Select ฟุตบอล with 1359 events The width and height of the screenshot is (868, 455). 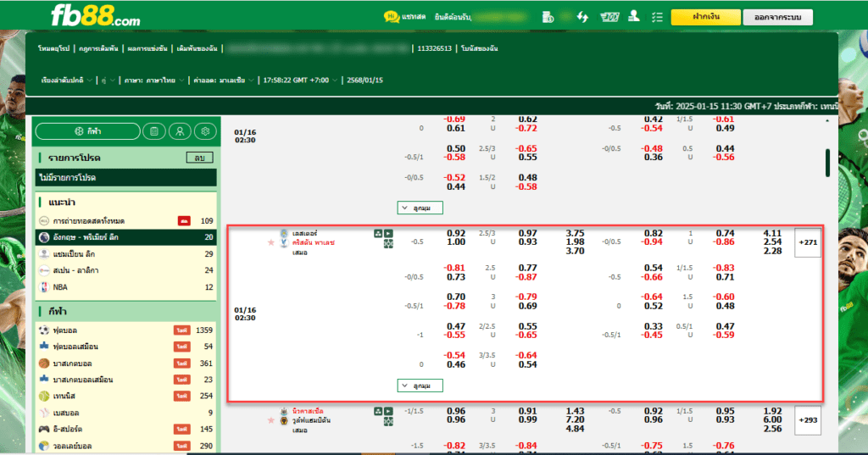126,330
